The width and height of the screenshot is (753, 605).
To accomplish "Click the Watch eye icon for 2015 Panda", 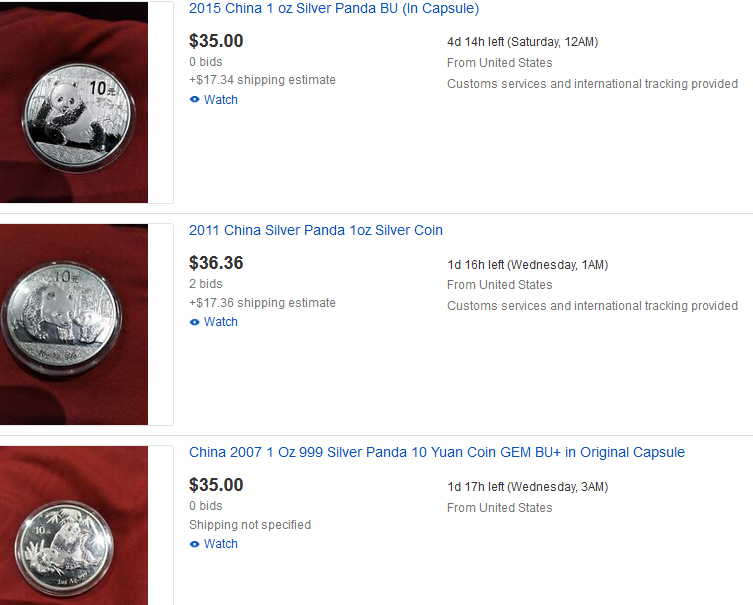I will point(194,100).
